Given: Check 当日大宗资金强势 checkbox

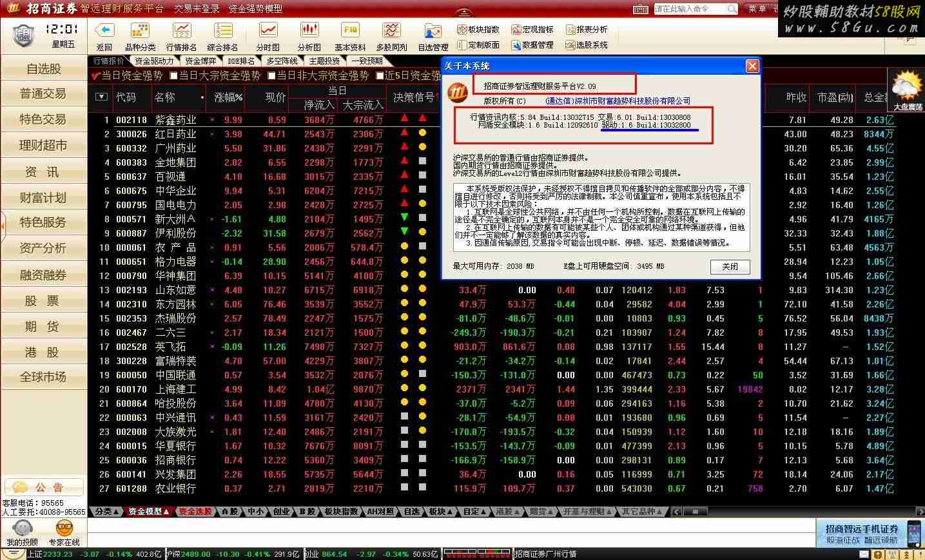Looking at the screenshot, I should coord(173,75).
